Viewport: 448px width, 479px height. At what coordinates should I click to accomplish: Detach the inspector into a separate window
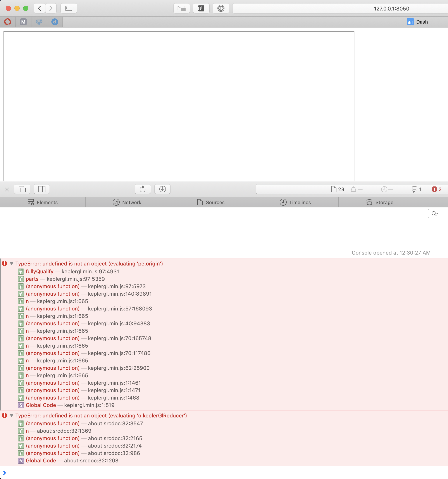[22, 189]
